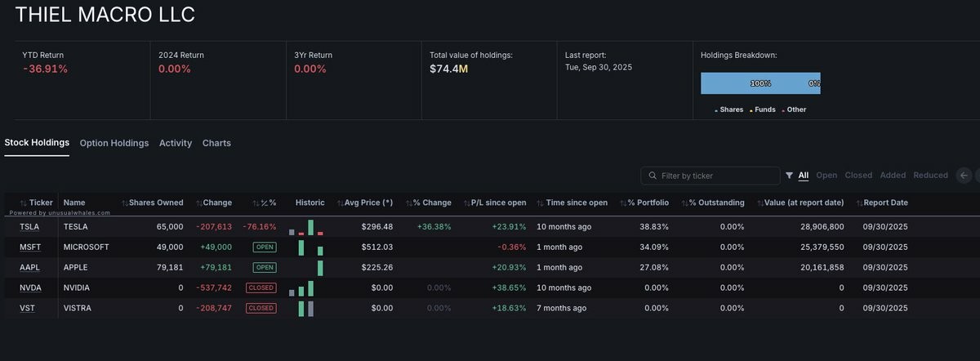Click the sort arrows icon beside Ticker

point(24,203)
